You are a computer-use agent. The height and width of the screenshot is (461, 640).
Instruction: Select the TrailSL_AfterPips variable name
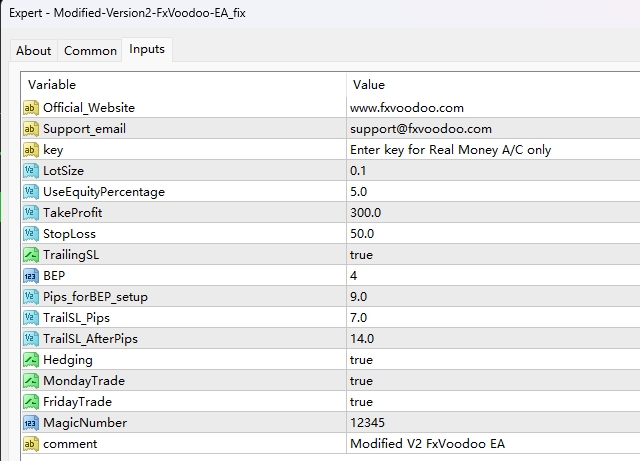91,339
